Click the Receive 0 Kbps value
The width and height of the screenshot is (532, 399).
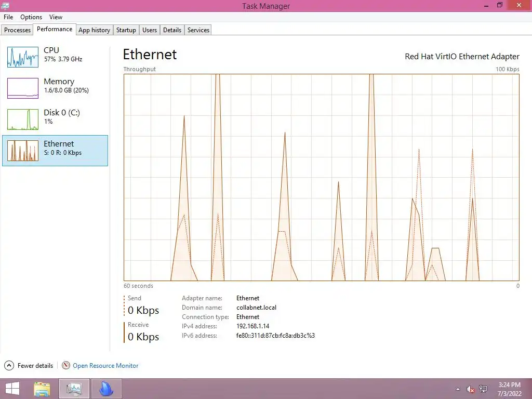tap(143, 337)
